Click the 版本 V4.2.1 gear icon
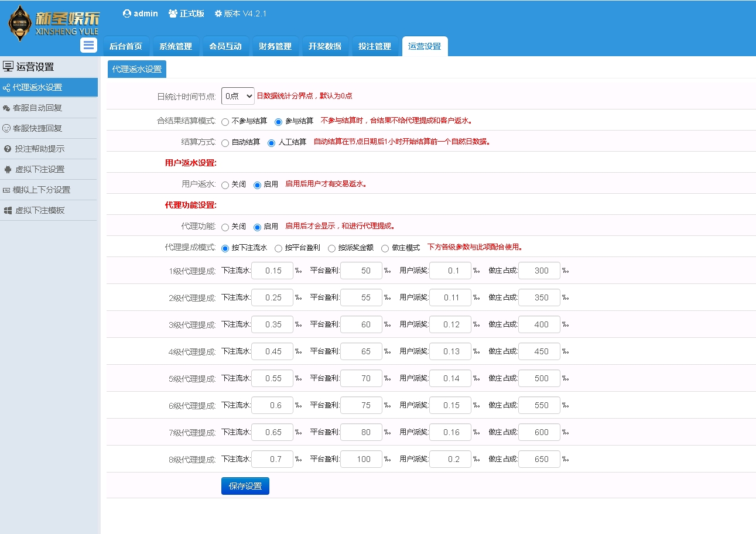 pos(218,13)
